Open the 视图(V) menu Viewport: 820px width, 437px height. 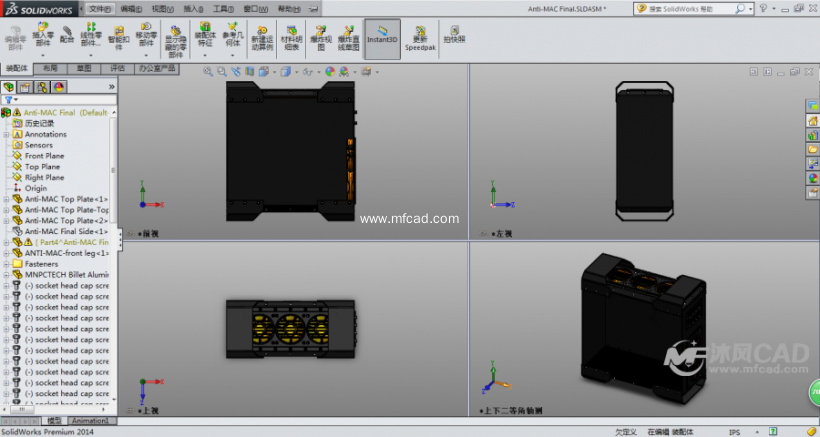pos(162,9)
